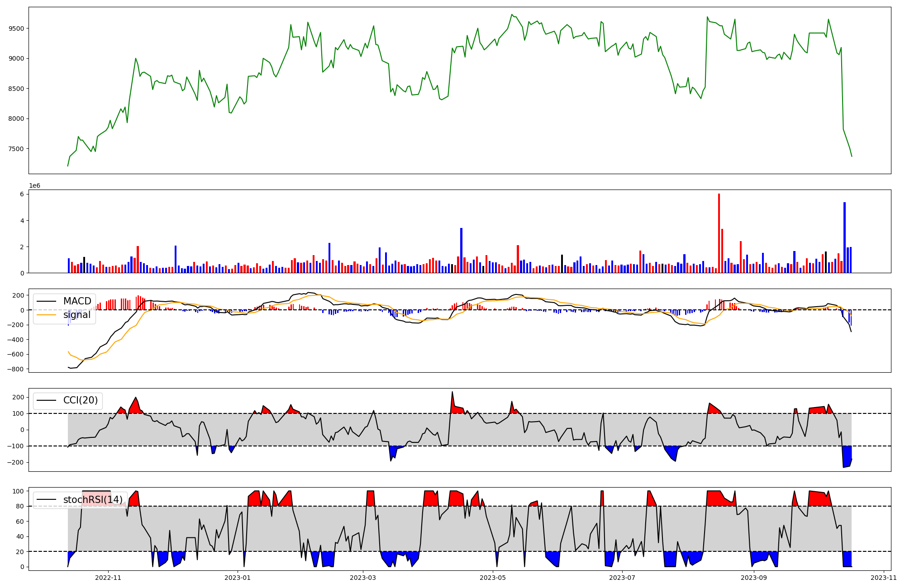Select the 2023-09 date tick label
This screenshot has width=905, height=588.
click(x=754, y=578)
